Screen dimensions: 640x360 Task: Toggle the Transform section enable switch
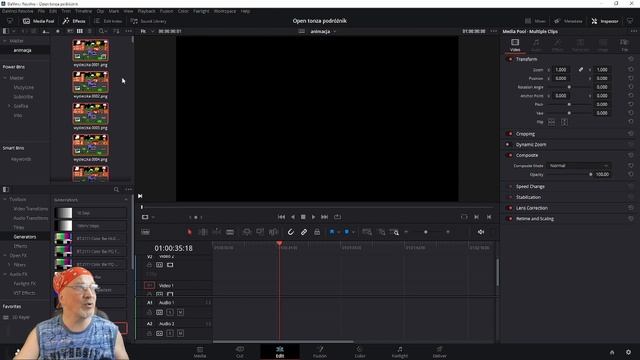(509, 59)
